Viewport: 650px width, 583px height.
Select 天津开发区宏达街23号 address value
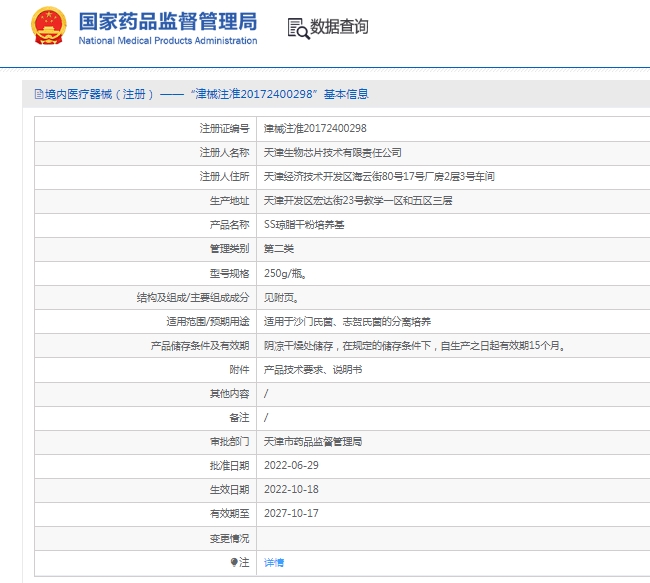[x=358, y=201]
